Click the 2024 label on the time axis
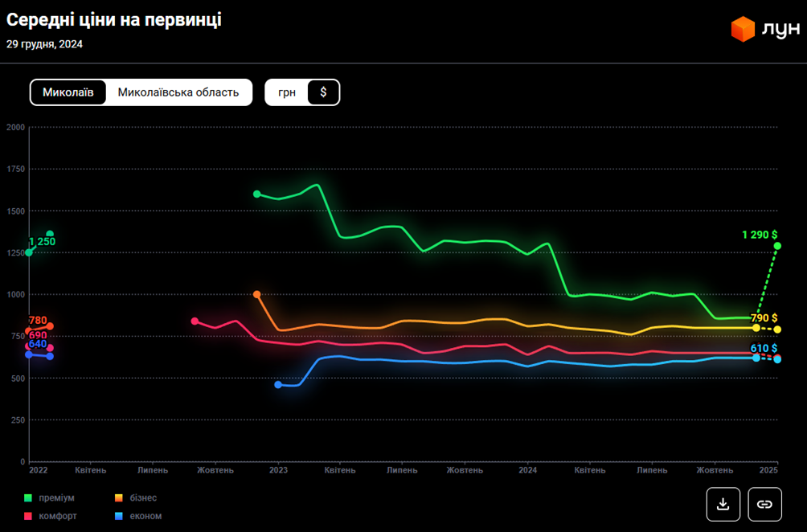Image resolution: width=807 pixels, height=532 pixels. [x=528, y=470]
